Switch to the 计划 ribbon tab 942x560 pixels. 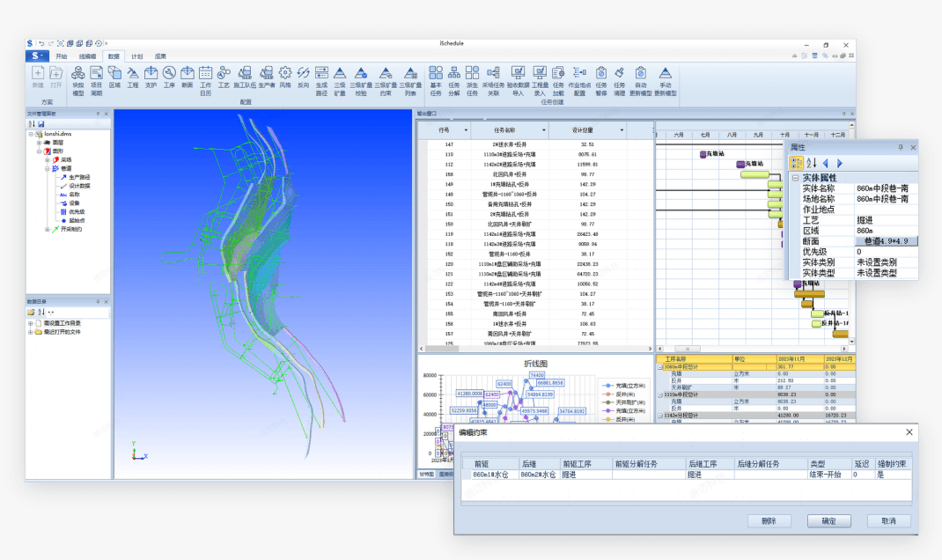pos(137,56)
